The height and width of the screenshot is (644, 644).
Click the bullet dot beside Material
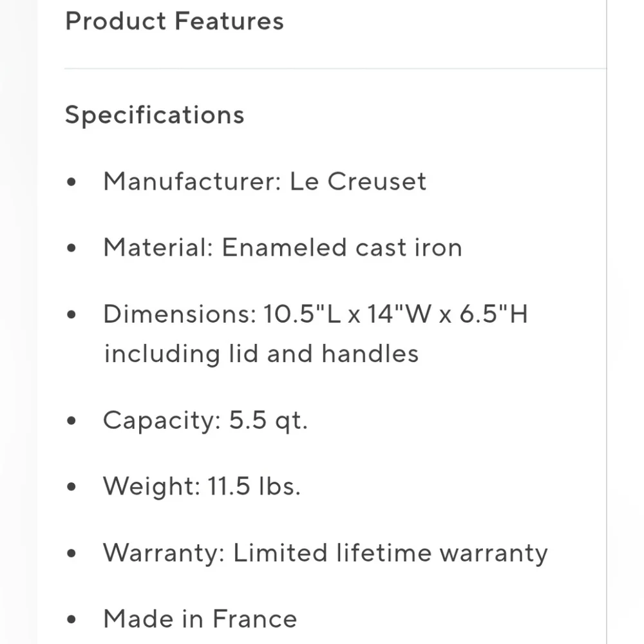71,248
